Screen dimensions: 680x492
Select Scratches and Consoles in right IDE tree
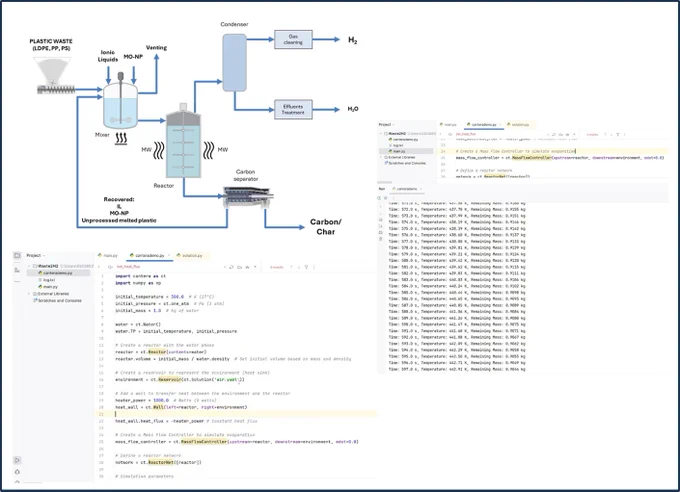pyautogui.click(x=405, y=163)
